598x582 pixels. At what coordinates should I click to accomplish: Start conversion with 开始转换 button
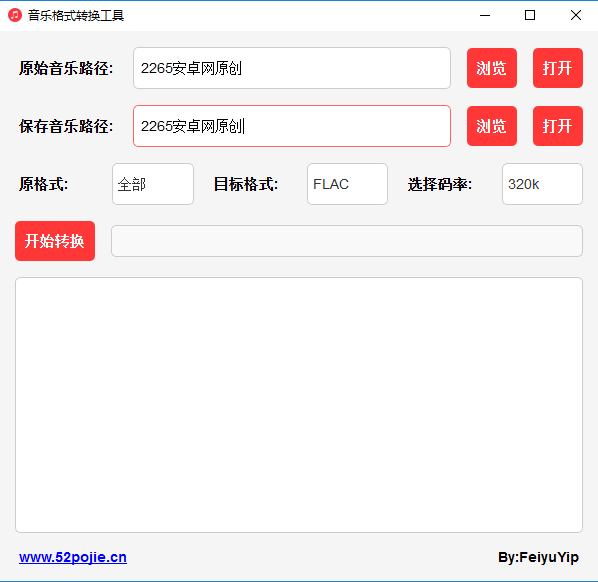pos(55,241)
